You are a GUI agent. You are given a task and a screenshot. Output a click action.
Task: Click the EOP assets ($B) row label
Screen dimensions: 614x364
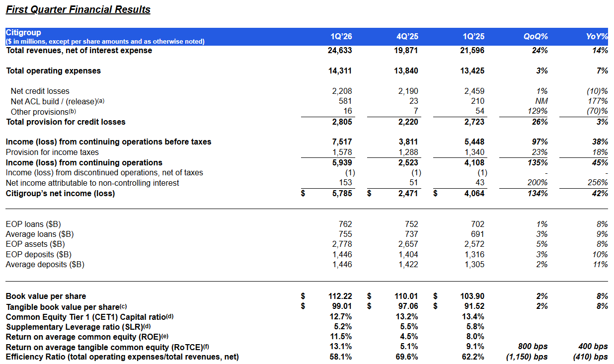(x=35, y=244)
